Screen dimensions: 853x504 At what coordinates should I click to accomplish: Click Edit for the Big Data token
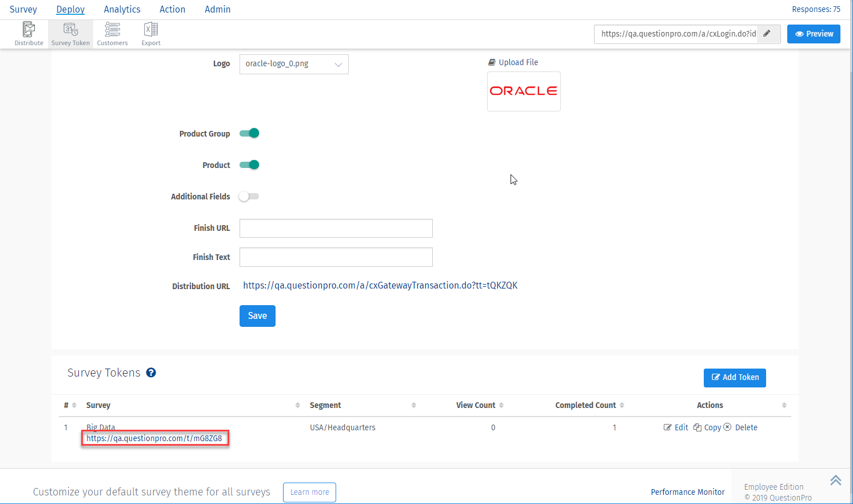point(676,427)
